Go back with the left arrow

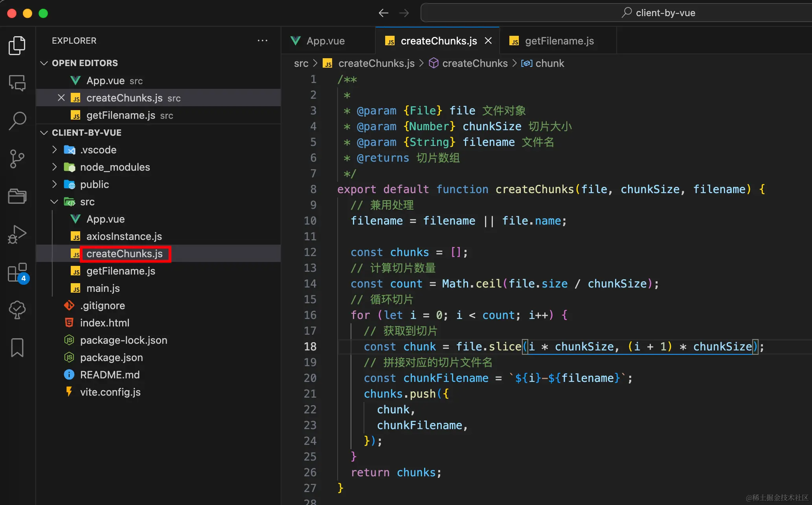click(383, 13)
